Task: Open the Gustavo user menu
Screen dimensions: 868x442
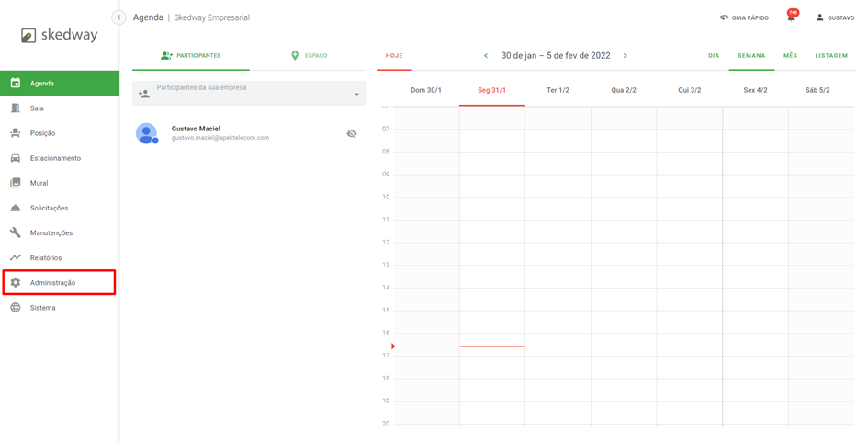Action: 834,17
